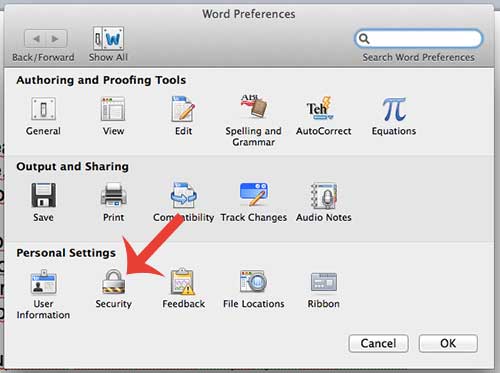Image resolution: width=500 pixels, height=373 pixels.
Task: Click the magnifying glass search icon
Action: tap(364, 39)
